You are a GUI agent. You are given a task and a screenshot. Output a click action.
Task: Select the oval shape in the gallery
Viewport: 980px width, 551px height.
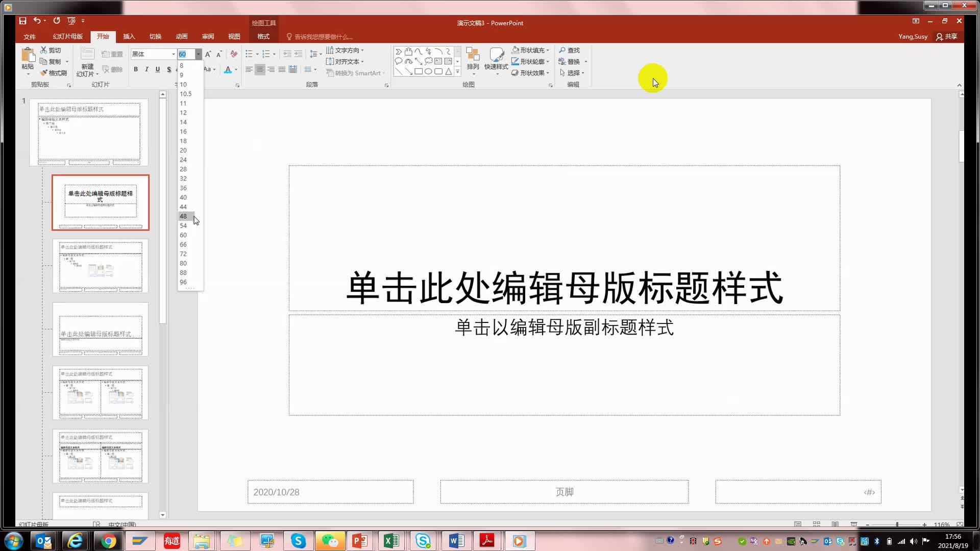[428, 71]
